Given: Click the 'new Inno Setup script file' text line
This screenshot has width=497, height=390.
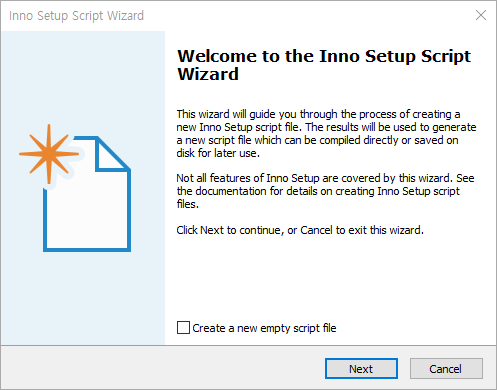Looking at the screenshot, I should [326, 127].
